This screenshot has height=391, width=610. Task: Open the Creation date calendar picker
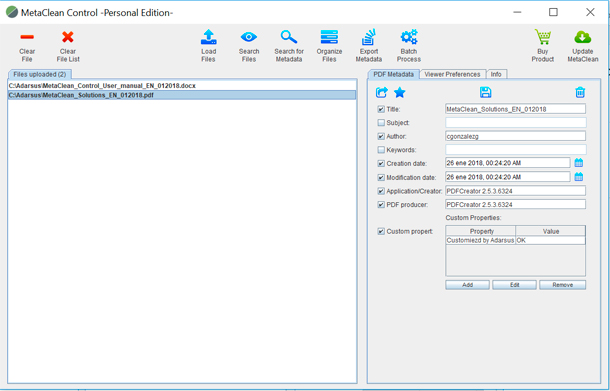[x=579, y=163]
